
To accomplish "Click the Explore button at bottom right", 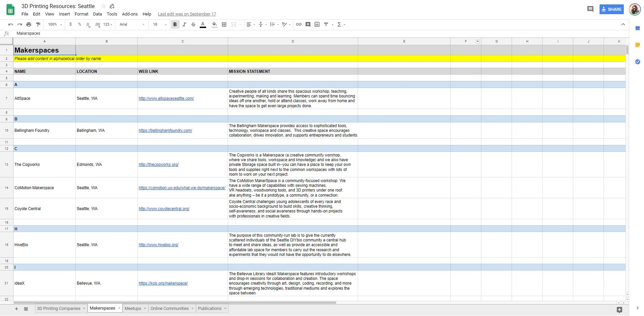I will pyautogui.click(x=619, y=310).
